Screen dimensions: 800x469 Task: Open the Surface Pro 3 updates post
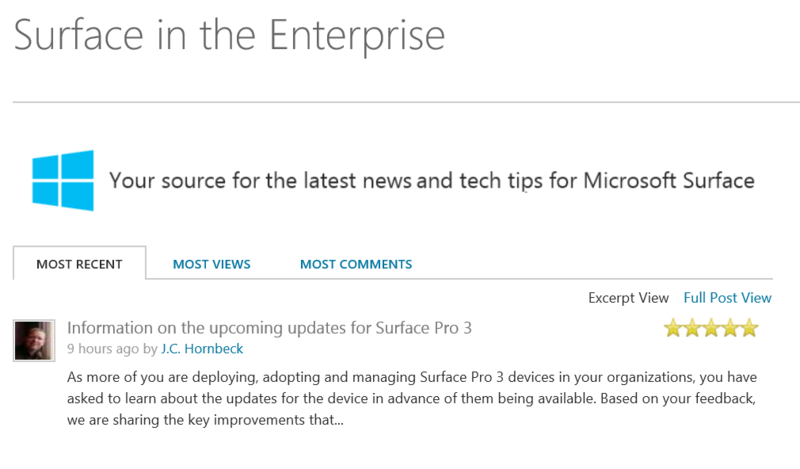269,328
